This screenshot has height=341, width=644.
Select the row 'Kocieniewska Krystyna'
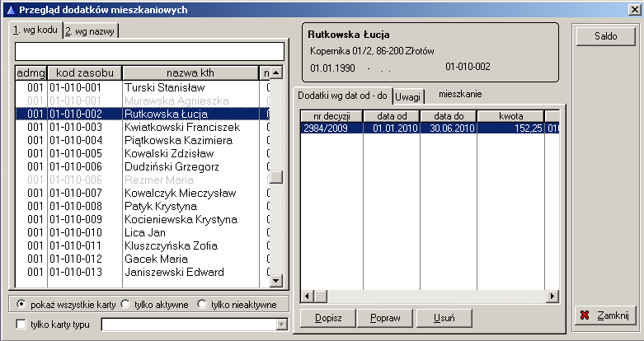click(143, 219)
